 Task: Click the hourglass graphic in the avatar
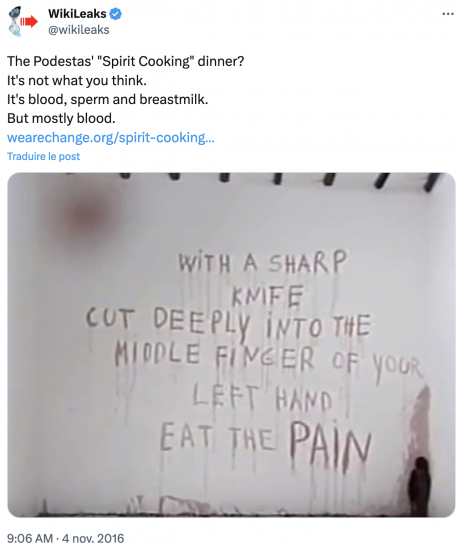15,21
